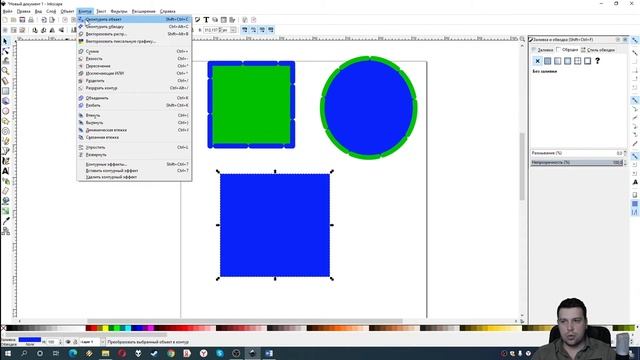The height and width of the screenshot is (360, 640).
Task: Choose Контурные эффекты menu entry
Action: coord(134,164)
